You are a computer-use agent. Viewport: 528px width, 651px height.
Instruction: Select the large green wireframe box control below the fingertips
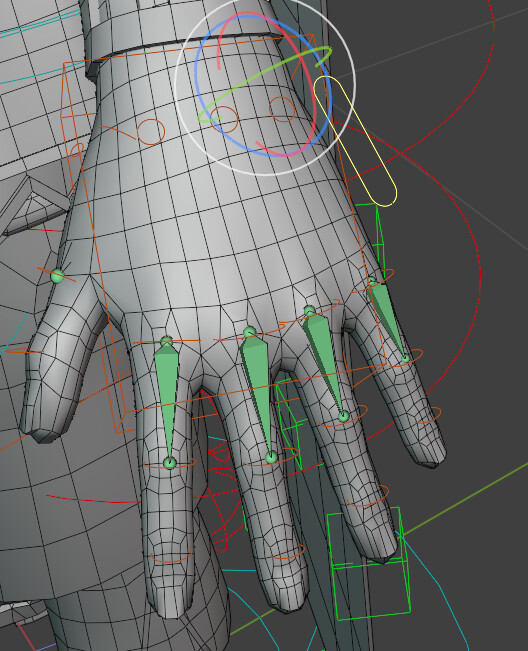tap(369, 563)
